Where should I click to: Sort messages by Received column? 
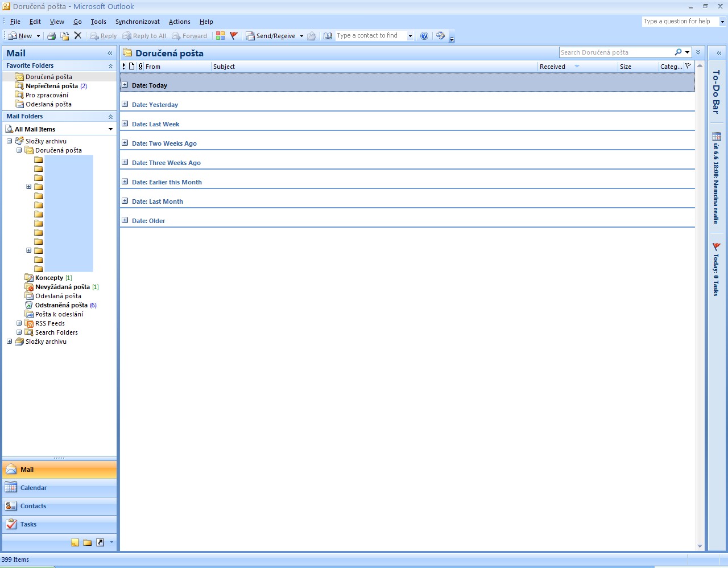point(577,67)
